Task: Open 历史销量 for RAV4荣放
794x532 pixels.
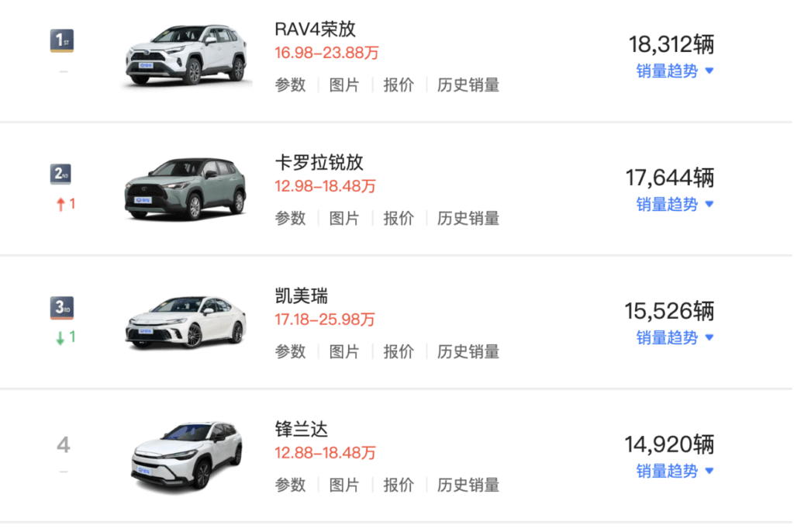Action: (x=468, y=85)
